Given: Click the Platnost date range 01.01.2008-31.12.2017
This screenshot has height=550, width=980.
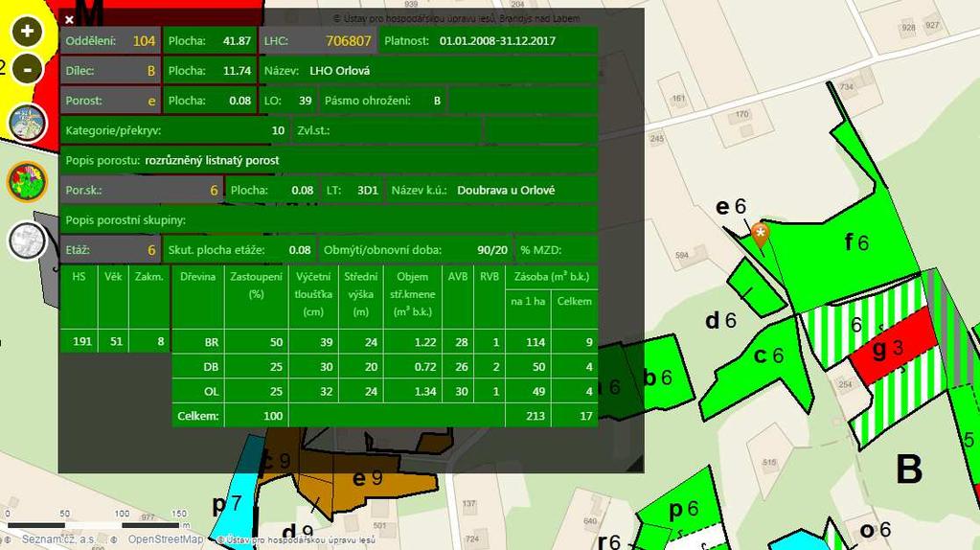Looking at the screenshot, I should 497,41.
